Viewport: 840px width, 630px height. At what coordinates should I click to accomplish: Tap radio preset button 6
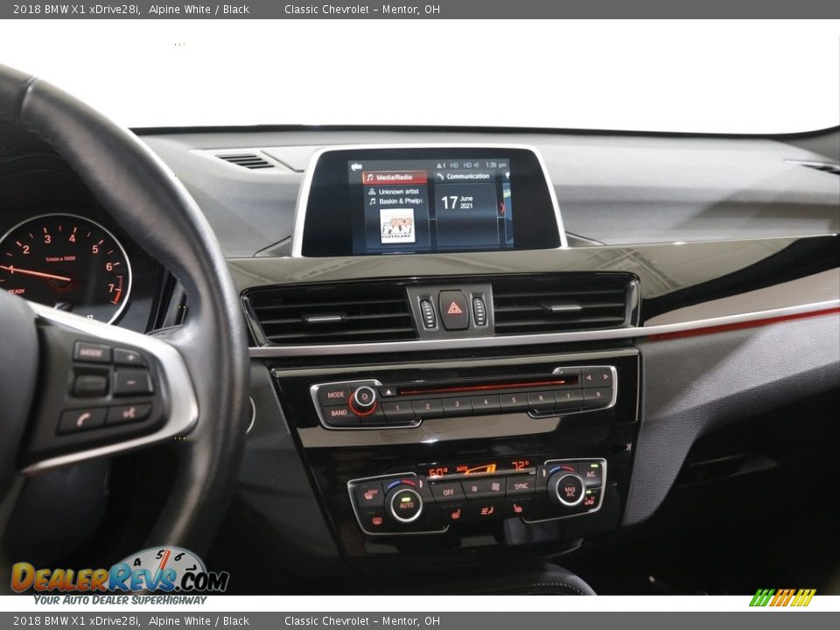pos(541,398)
